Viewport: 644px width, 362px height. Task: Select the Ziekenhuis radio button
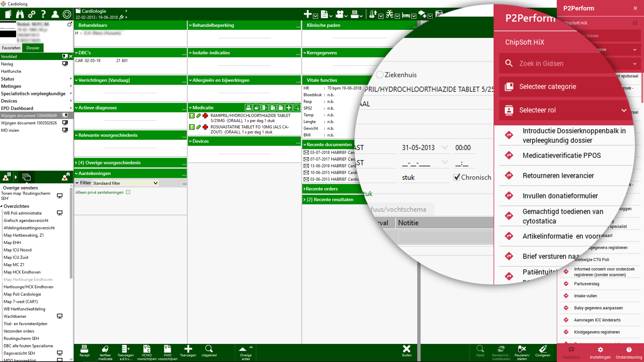(380, 75)
